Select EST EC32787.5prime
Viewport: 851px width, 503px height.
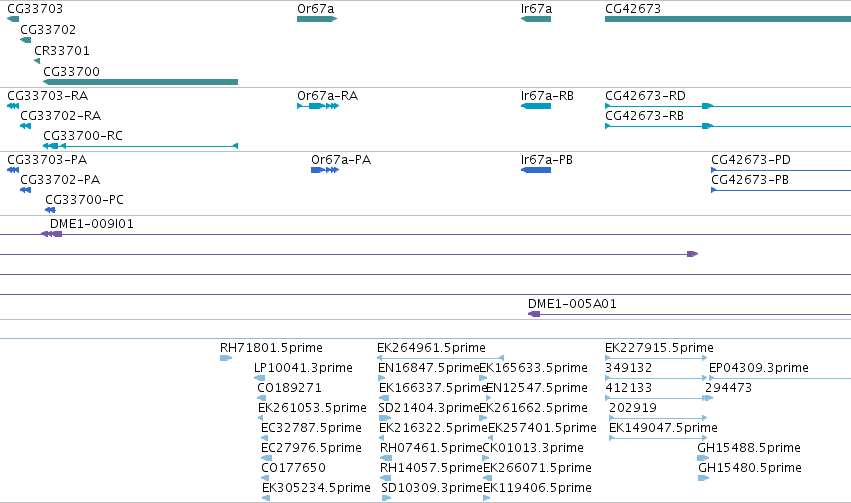(311, 428)
